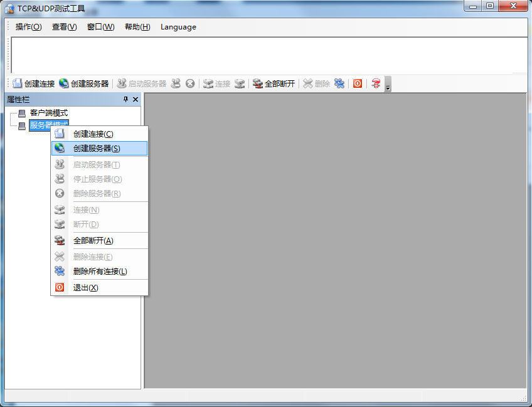Click the red help toolbar icon

tap(376, 83)
